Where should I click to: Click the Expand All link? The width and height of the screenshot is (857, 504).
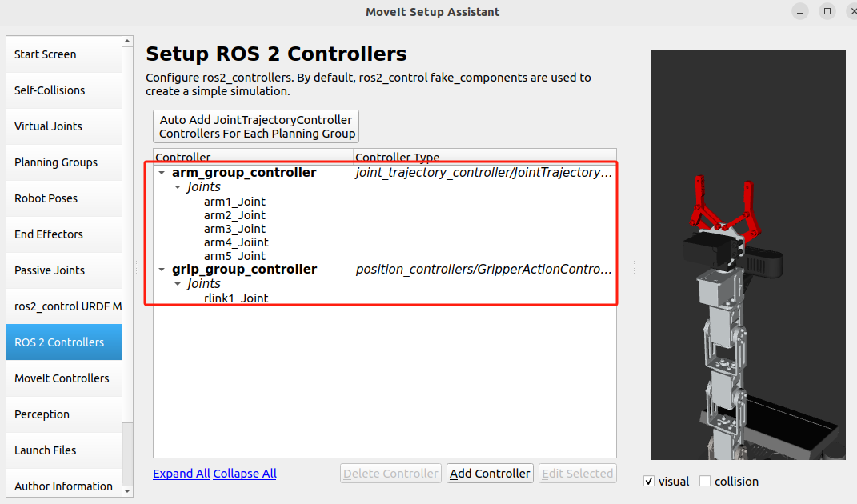(182, 474)
